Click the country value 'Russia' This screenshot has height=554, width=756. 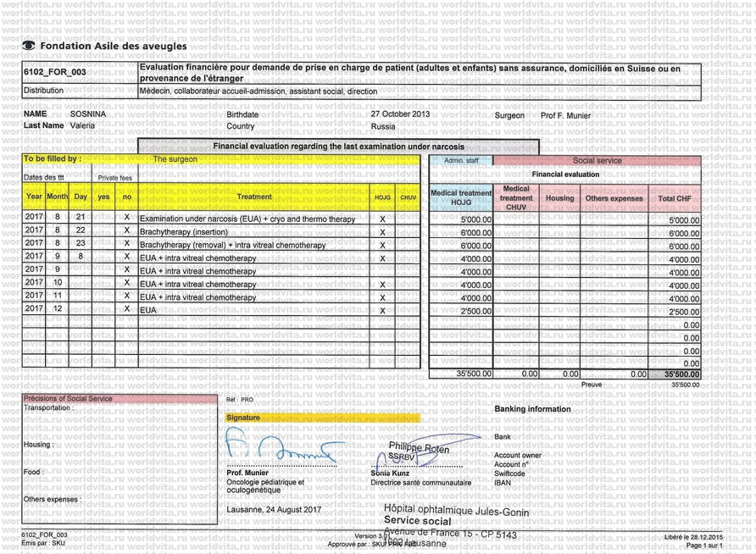click(383, 127)
